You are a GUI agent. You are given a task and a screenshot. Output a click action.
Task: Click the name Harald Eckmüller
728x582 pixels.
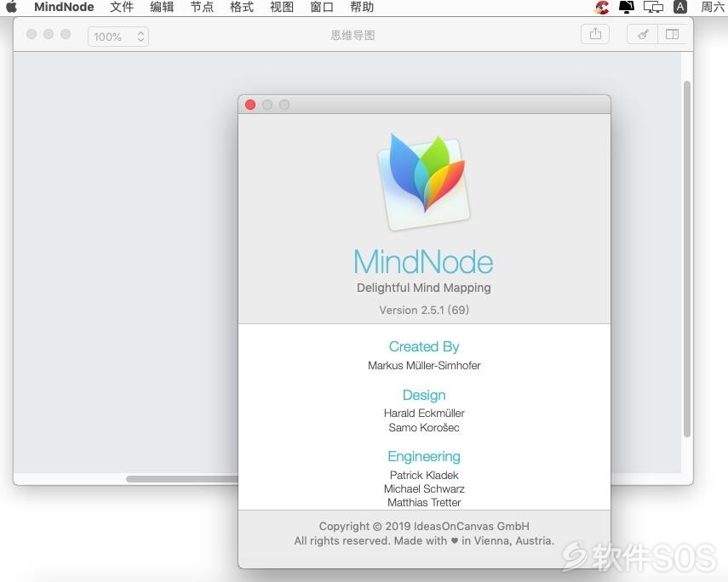point(424,413)
